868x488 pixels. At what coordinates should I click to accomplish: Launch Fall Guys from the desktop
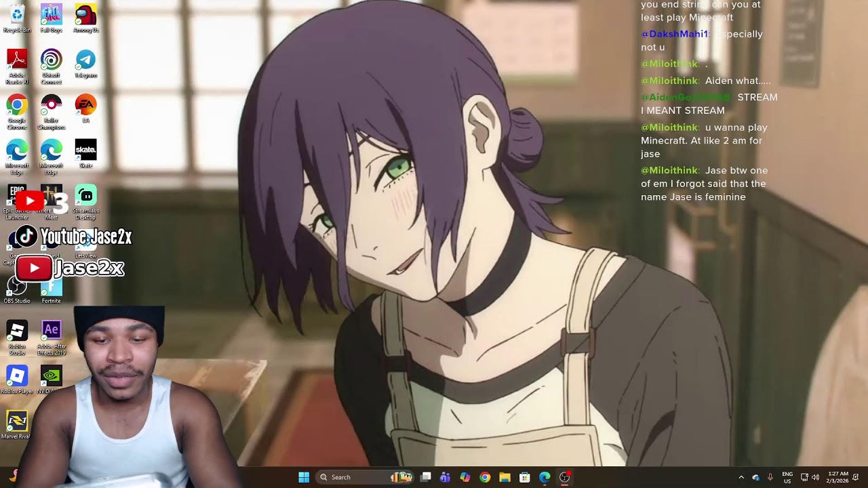[51, 18]
